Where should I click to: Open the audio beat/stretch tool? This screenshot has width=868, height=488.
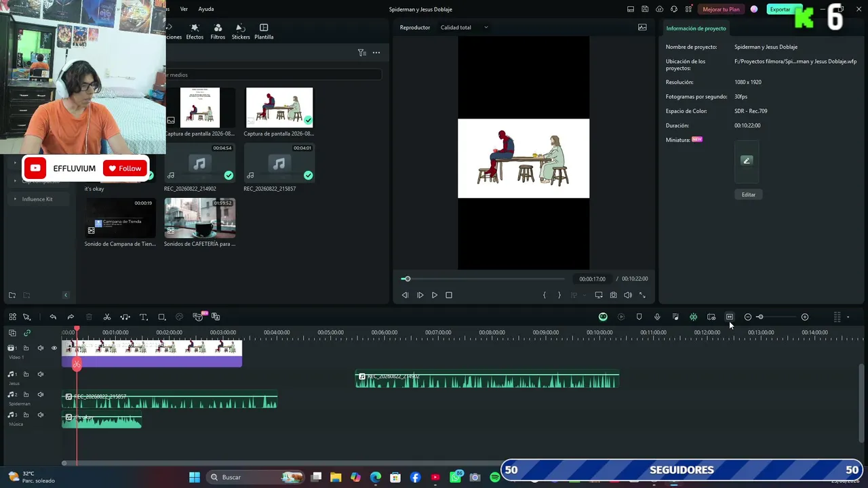(125, 317)
